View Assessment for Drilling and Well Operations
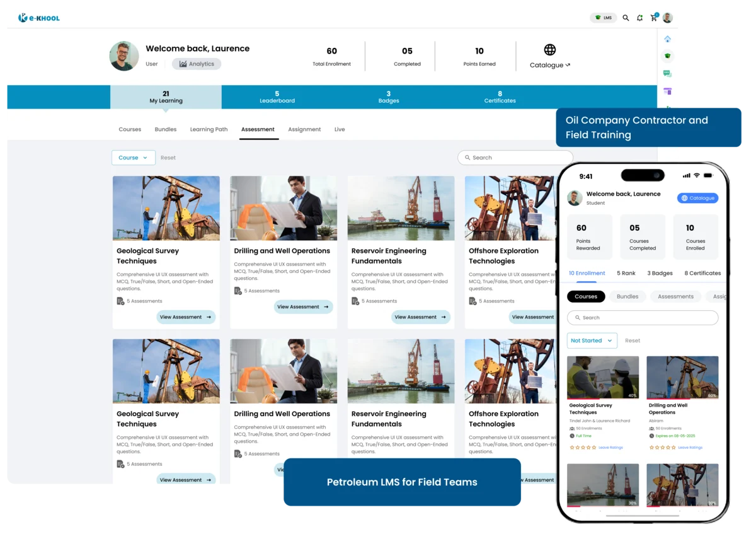Viewport: 756px width, 534px height. [x=302, y=306]
